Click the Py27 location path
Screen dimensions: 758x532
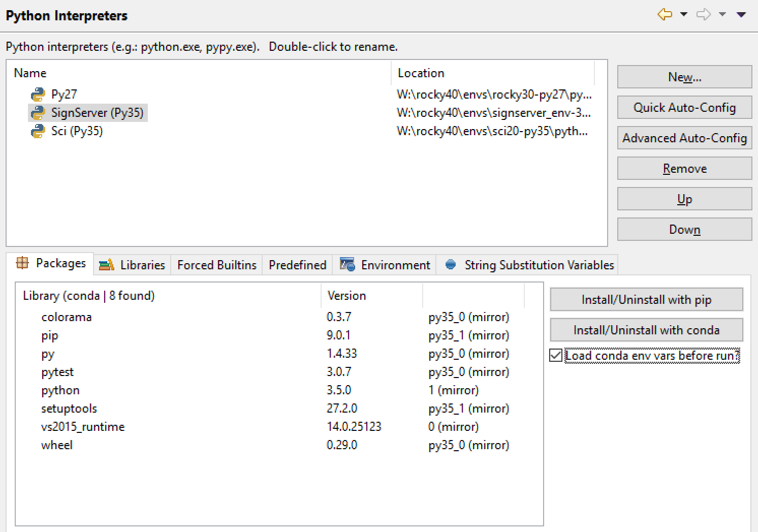pos(494,95)
